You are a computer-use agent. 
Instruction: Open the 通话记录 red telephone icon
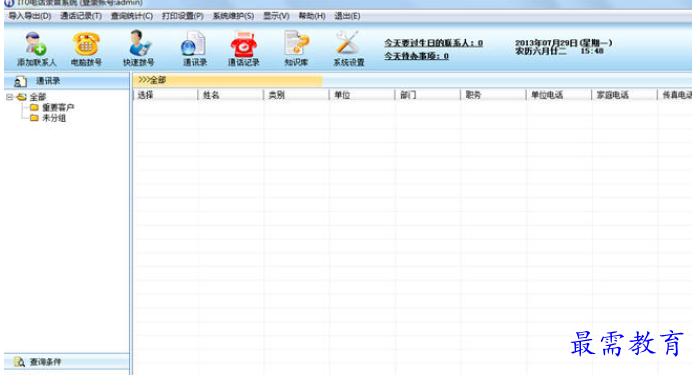click(244, 44)
